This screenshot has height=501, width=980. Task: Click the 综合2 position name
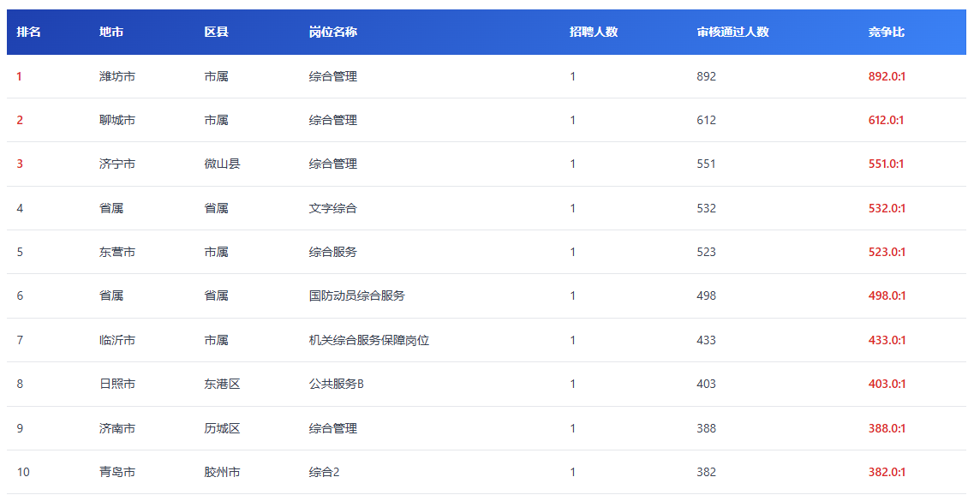pos(325,472)
